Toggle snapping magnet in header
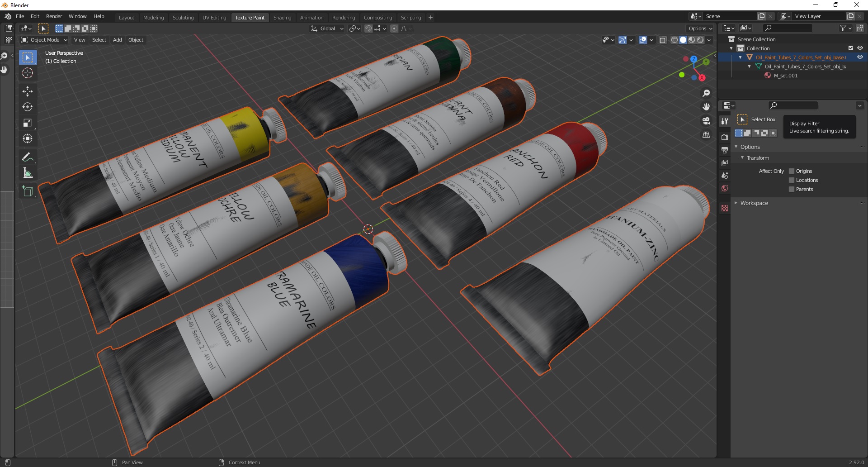 pyautogui.click(x=368, y=29)
